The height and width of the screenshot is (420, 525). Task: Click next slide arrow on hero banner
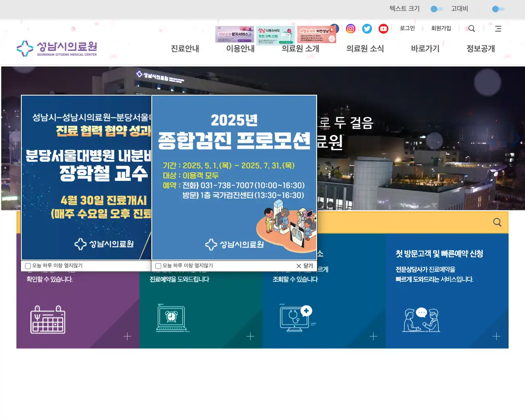pyautogui.click(x=515, y=138)
